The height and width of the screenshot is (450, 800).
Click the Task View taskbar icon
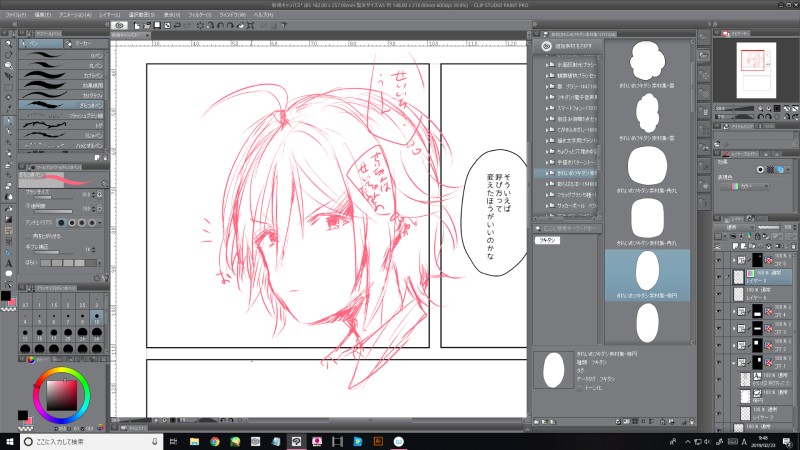[173, 441]
